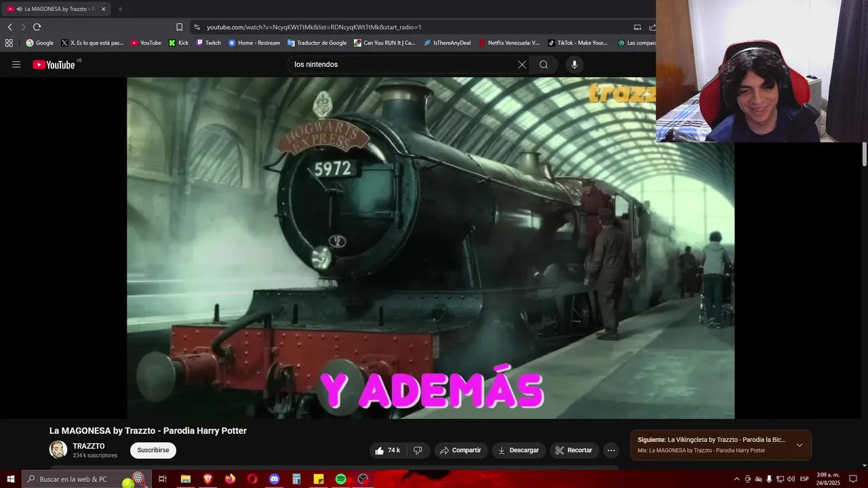The width and height of the screenshot is (868, 488).
Task: Open the network tray icon
Action: point(780,479)
